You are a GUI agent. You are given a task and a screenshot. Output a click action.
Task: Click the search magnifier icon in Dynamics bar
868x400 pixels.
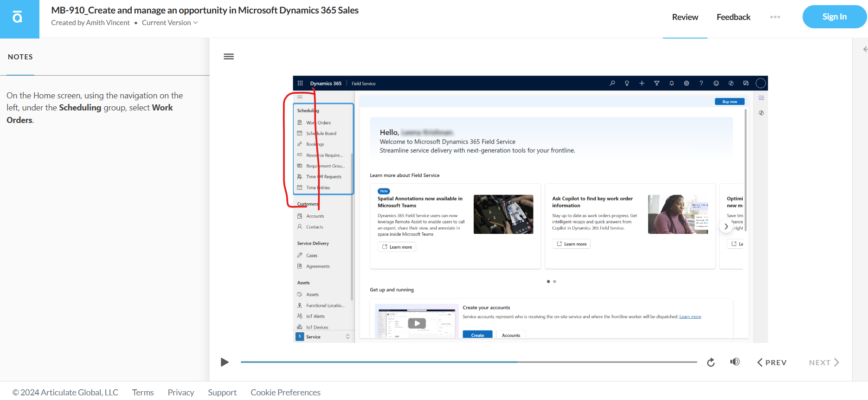pyautogui.click(x=612, y=84)
